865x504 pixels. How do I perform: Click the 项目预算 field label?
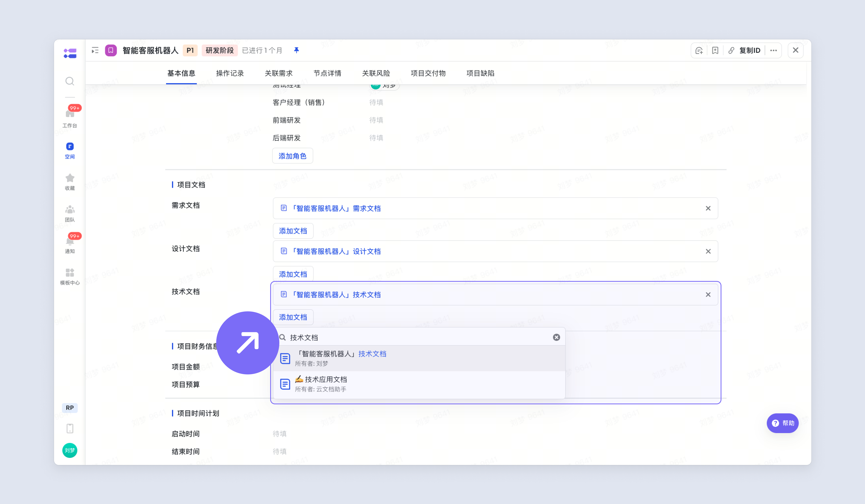click(186, 385)
